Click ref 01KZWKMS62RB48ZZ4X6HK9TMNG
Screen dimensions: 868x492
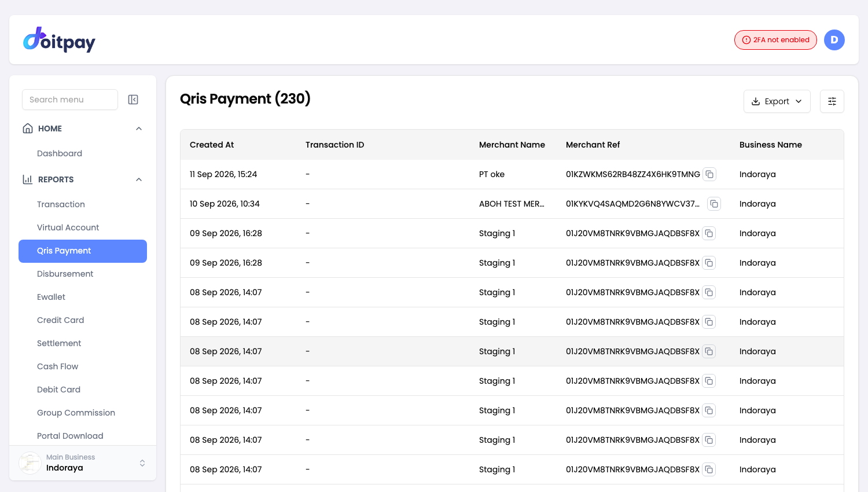point(633,174)
